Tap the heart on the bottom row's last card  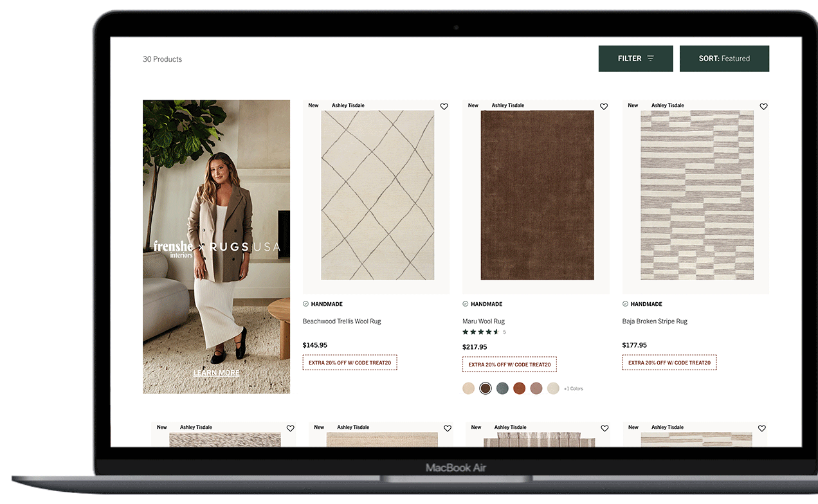761,428
